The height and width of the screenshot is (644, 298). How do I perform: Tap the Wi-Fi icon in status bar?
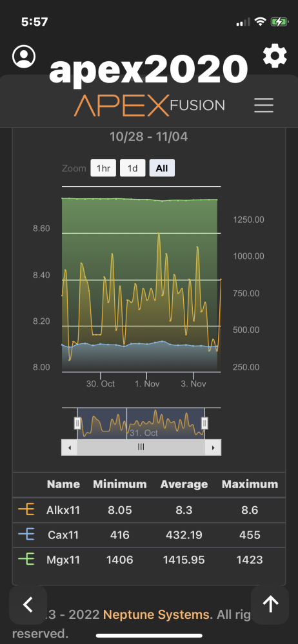pos(260,22)
